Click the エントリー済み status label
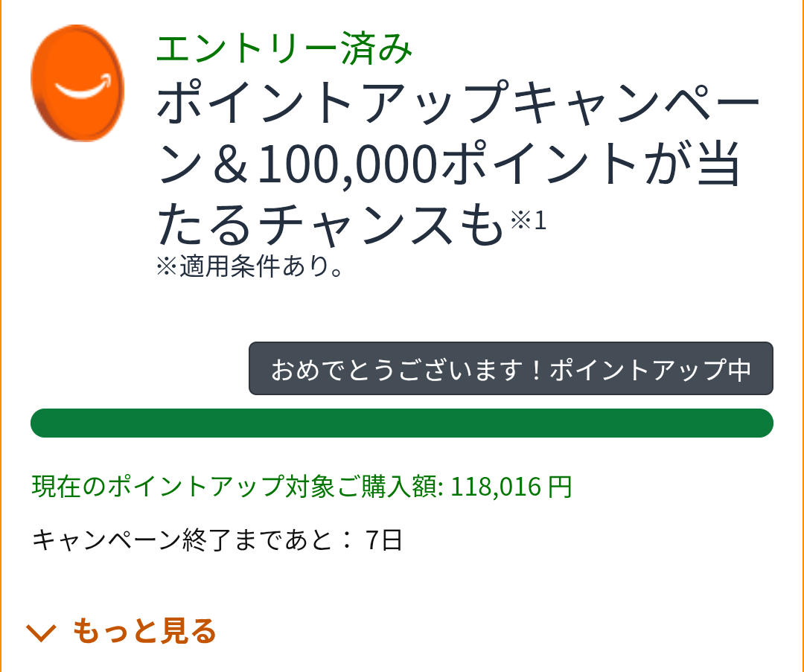 [284, 50]
